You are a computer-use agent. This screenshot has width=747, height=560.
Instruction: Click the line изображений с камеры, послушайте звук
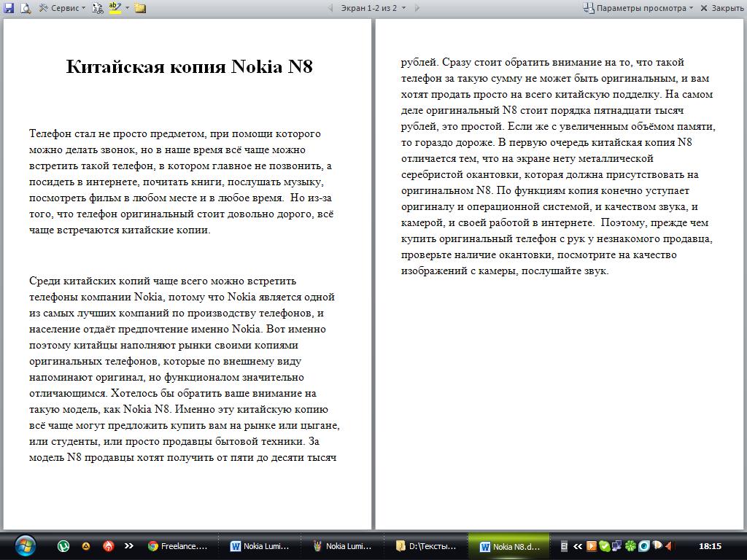coord(505,271)
